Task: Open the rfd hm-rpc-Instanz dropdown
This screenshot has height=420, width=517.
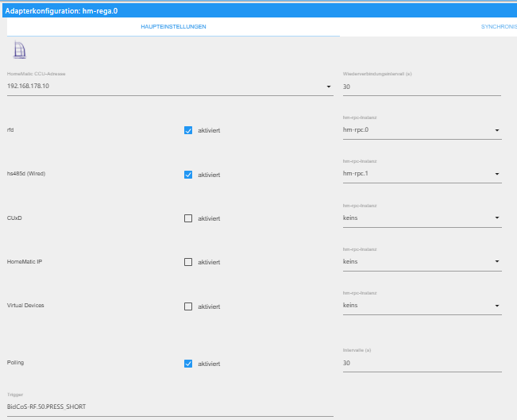Action: (422, 130)
